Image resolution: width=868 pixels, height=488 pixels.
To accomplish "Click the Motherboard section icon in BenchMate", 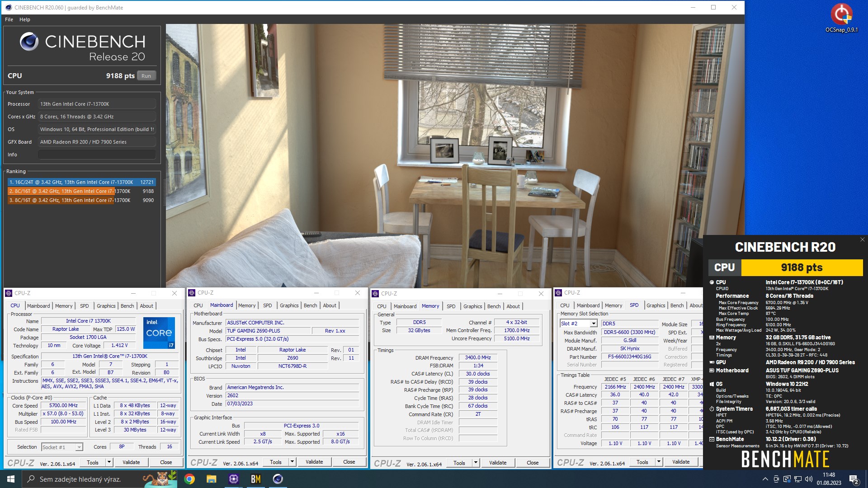I will pos(712,371).
